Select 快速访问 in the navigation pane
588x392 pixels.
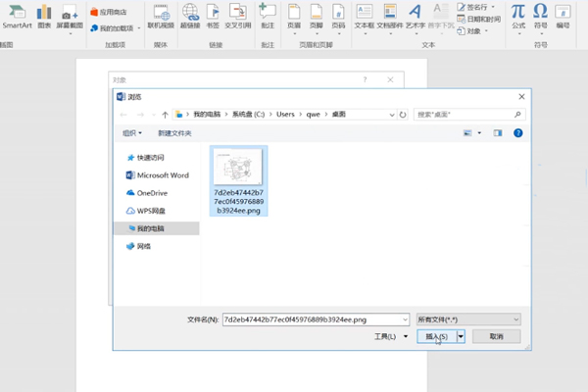pos(150,158)
